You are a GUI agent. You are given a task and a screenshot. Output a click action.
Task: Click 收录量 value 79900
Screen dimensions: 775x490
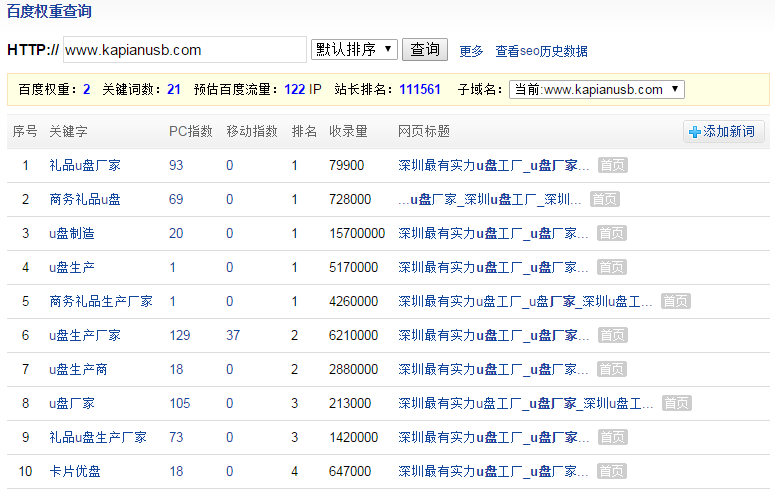346,165
